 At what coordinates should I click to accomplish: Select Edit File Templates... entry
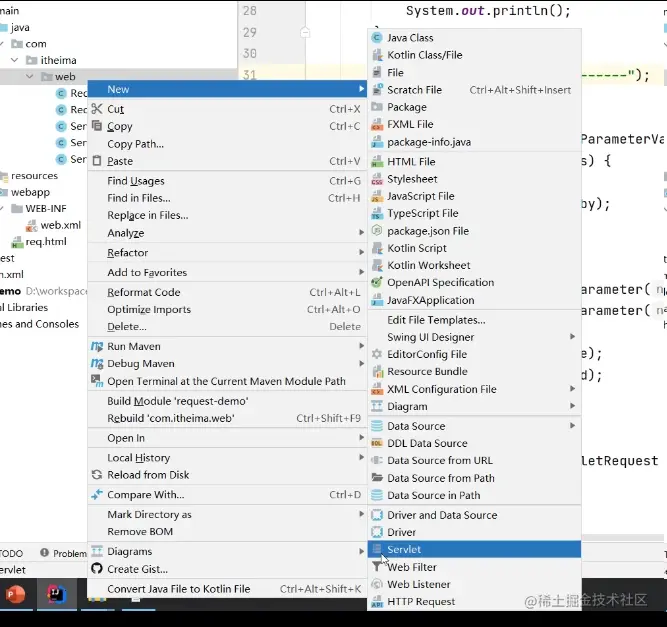474,320
